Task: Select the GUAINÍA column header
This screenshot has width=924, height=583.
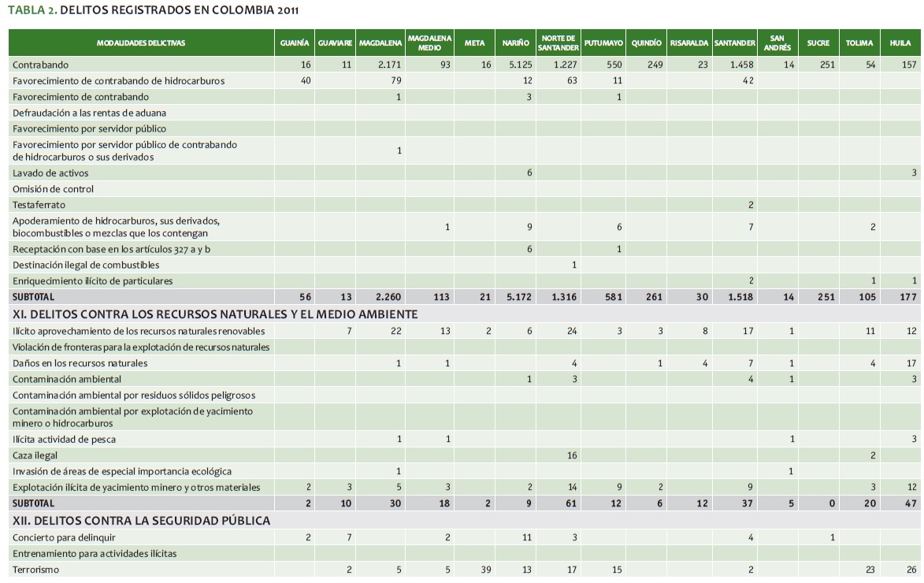Action: (x=294, y=43)
